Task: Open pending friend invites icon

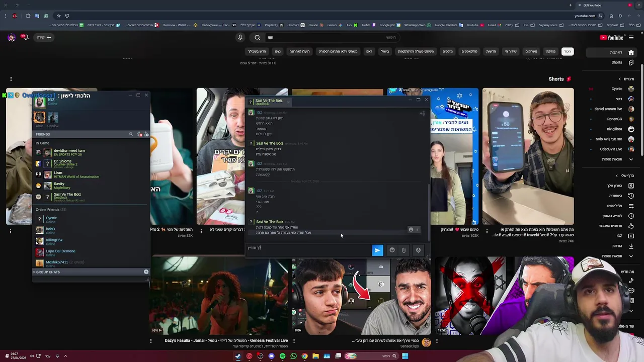Action: tap(139, 134)
